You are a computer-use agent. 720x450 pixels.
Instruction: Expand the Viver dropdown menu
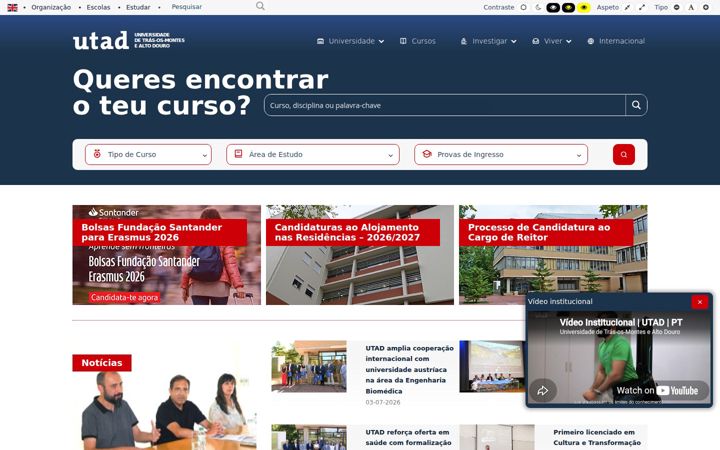(x=551, y=41)
